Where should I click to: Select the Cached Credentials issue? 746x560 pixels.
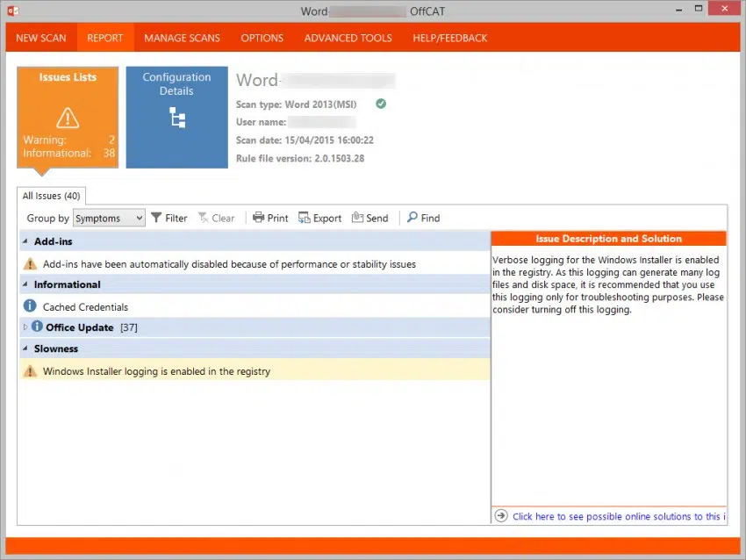point(255,306)
